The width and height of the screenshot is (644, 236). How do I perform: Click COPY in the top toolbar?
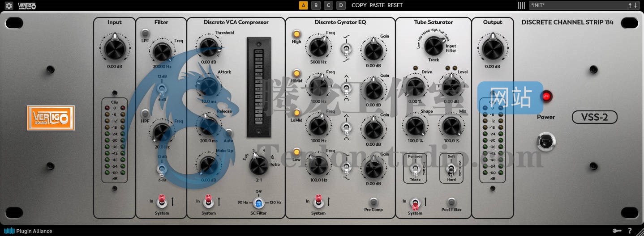pyautogui.click(x=359, y=5)
